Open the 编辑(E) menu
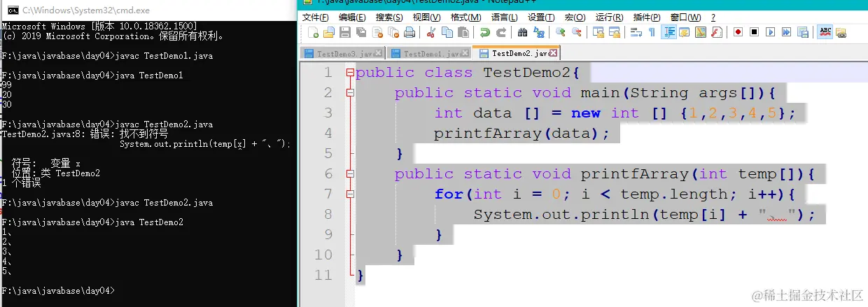 (x=352, y=17)
